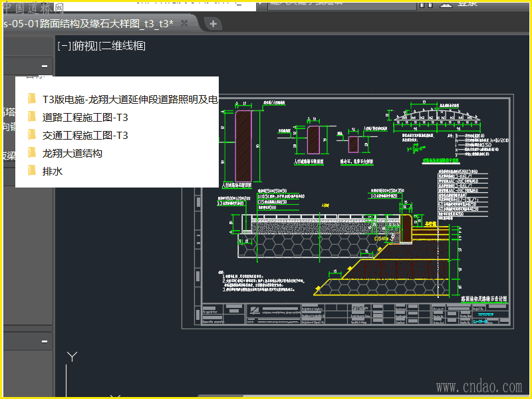Open the 交通工程施工图-T3 folder
This screenshot has width=532, height=399.
click(x=85, y=136)
